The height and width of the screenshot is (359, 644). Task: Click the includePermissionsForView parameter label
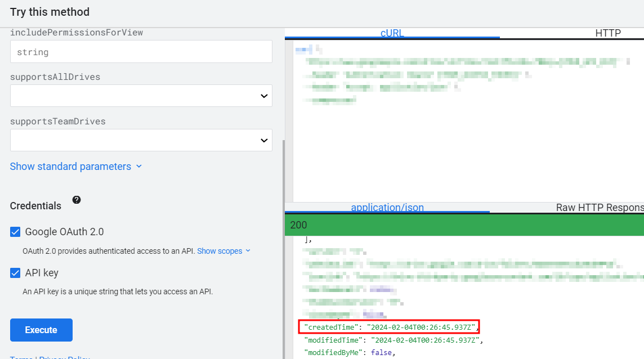click(77, 33)
